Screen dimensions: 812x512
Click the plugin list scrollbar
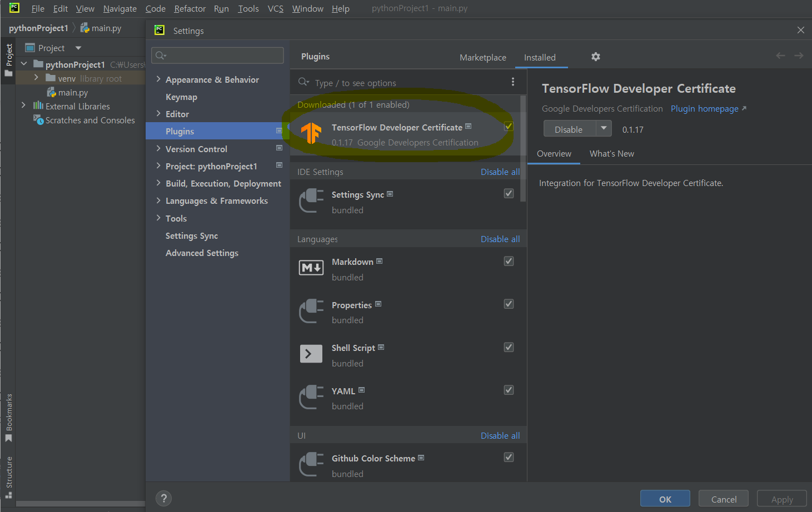click(523, 149)
